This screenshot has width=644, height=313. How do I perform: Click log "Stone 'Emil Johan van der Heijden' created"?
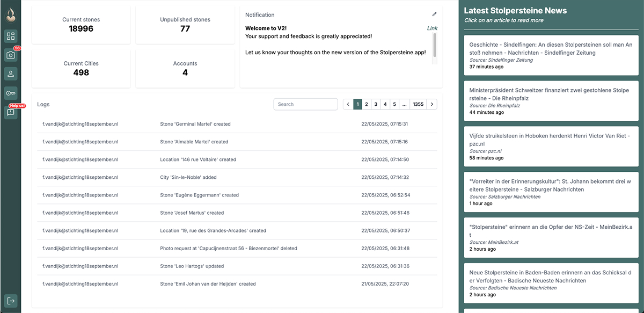tap(208, 283)
